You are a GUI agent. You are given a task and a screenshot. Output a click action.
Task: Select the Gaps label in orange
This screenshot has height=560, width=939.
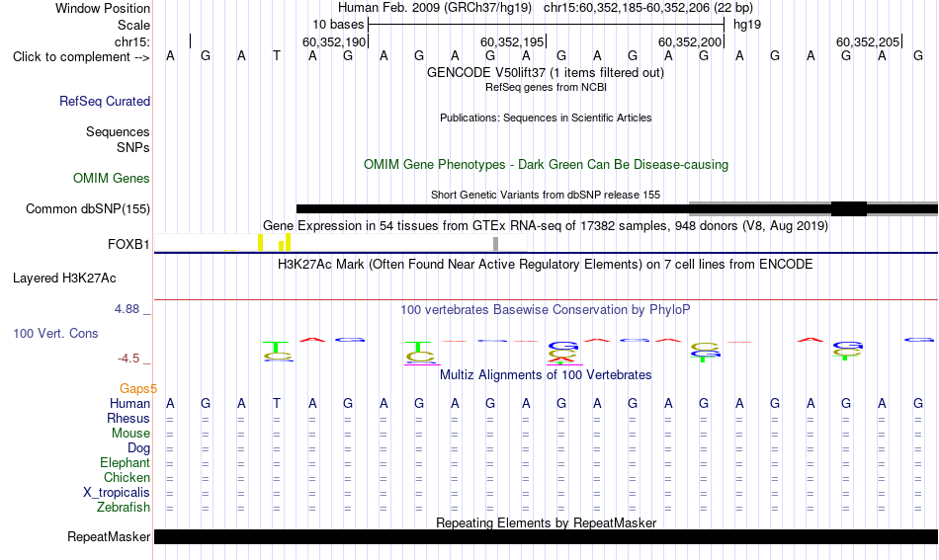[138, 389]
